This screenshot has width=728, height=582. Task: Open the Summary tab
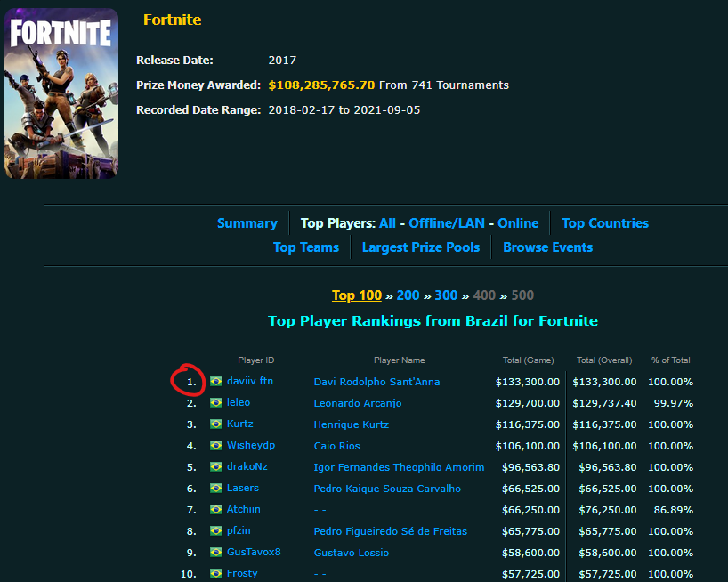point(247,223)
